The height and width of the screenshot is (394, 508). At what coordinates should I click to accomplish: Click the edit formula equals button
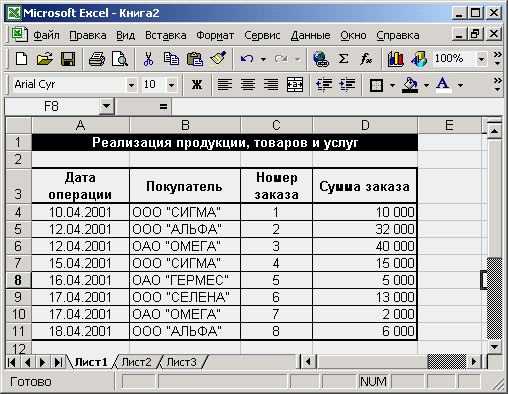[163, 107]
